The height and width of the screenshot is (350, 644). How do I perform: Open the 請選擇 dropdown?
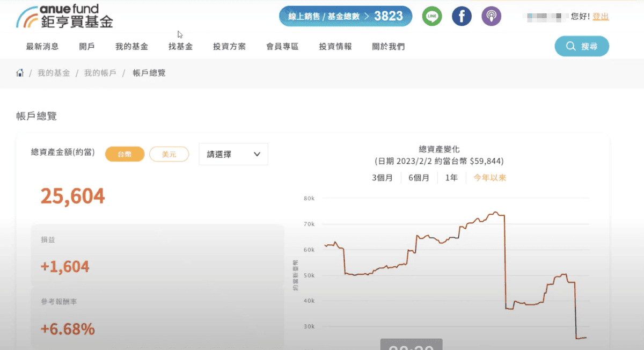[x=233, y=155]
